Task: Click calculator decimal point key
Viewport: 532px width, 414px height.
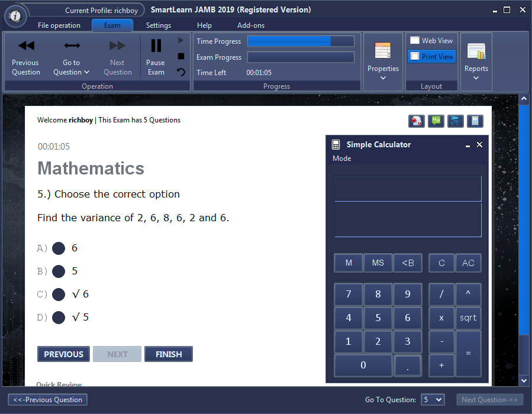Action: [408, 365]
